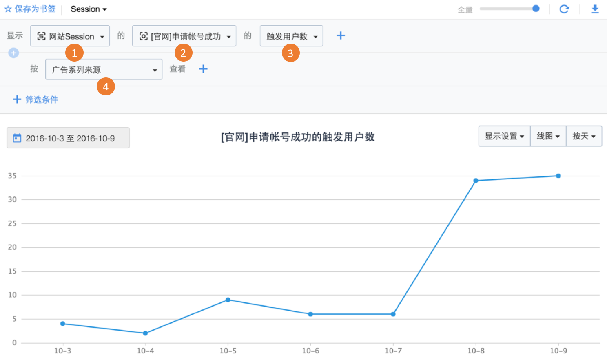
Task: Click the 10-6 label on the x-axis
Action: point(310,351)
